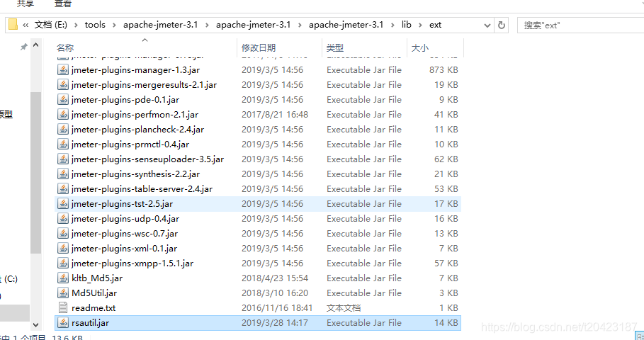Select the file name jmeter-plugins-manager-1.3.jar
Image resolution: width=644 pixels, height=340 pixels.
tap(135, 70)
